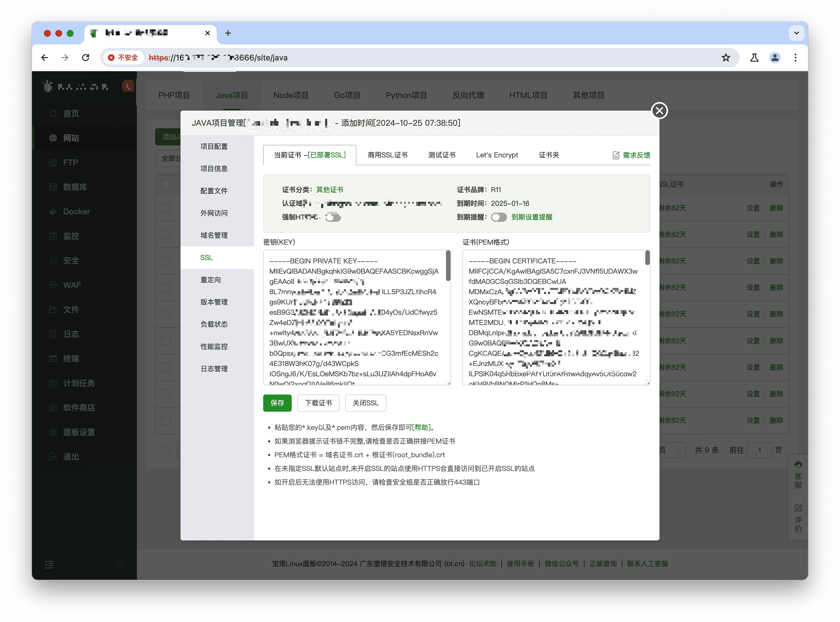This screenshot has height=622, width=840.
Task: Open the page size dropdown near pagination
Action: (672, 450)
